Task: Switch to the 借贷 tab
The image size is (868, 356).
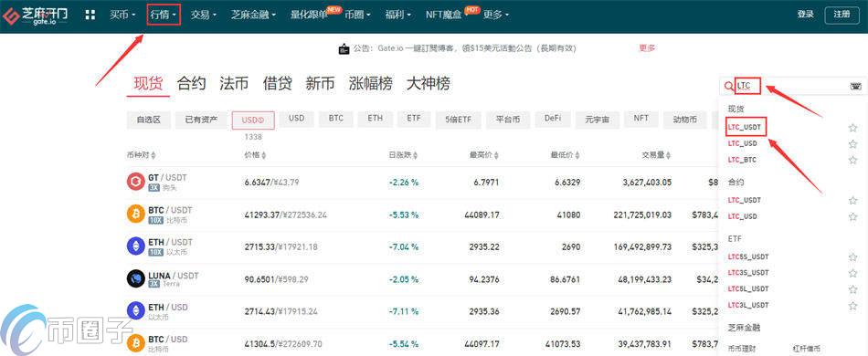Action: pos(278,84)
